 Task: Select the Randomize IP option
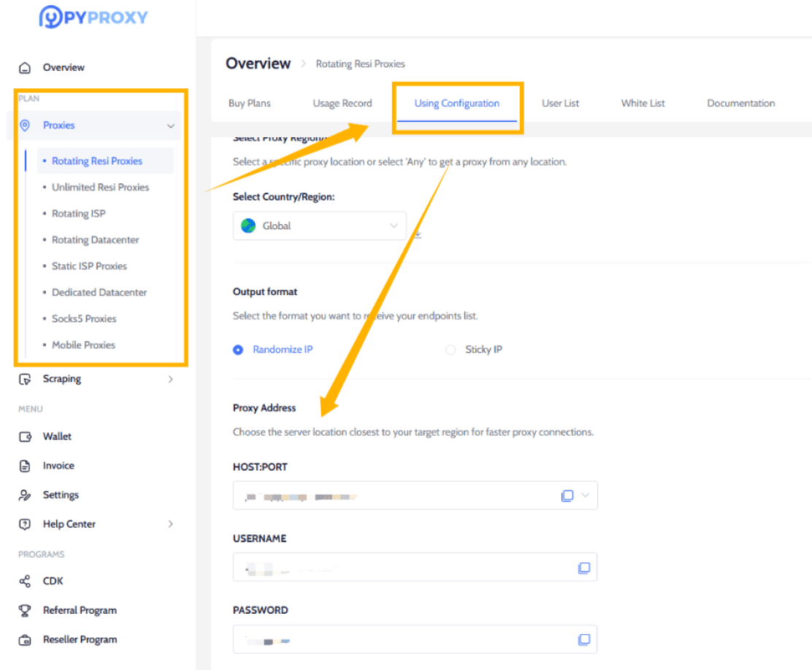[x=238, y=350]
